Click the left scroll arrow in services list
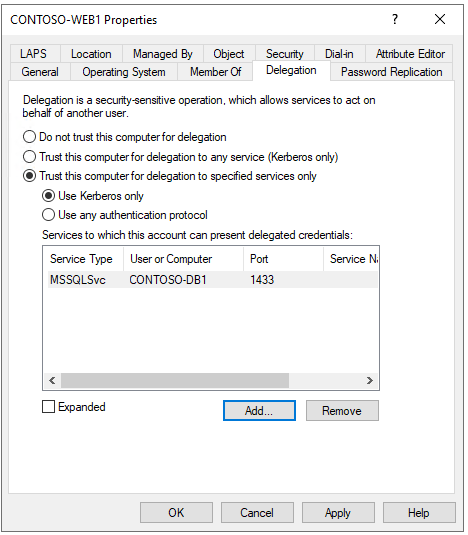This screenshot has width=468, height=535. pyautogui.click(x=52, y=380)
